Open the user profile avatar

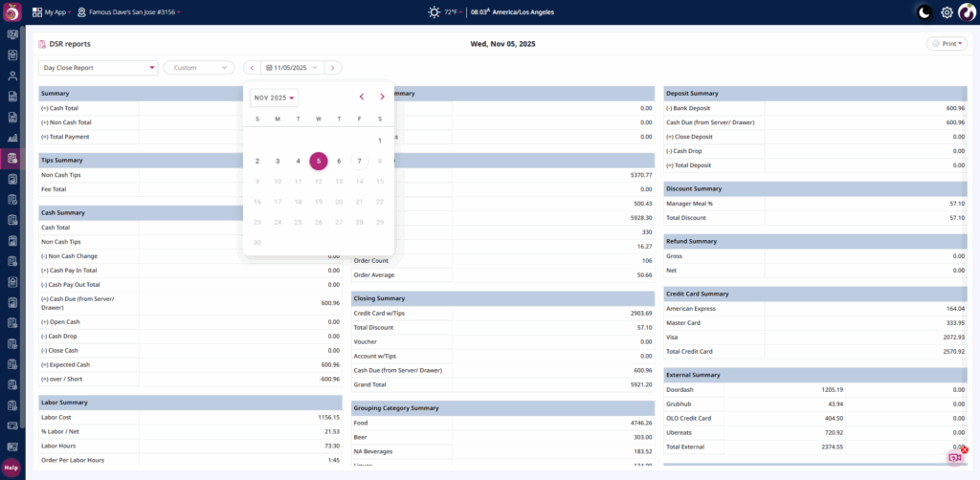coord(968,12)
